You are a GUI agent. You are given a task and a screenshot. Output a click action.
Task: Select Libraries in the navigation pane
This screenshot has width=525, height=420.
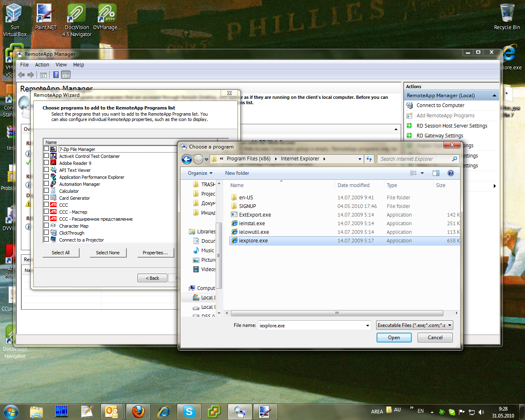[202, 232]
